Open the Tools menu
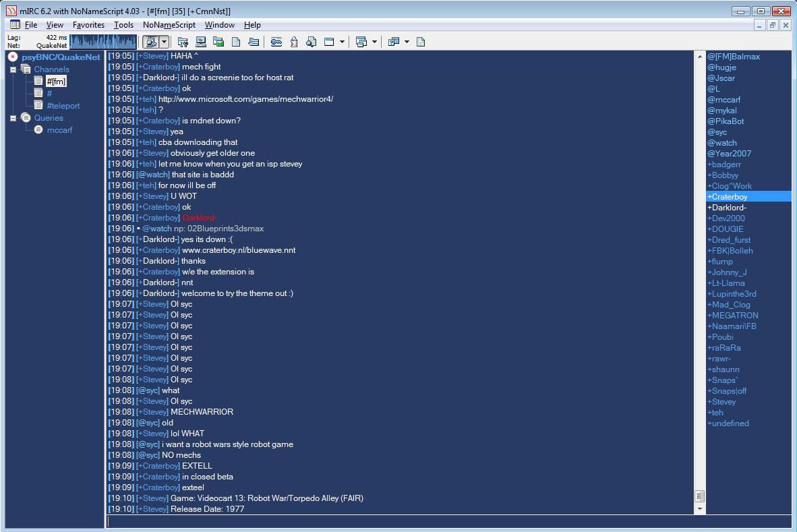The image size is (797, 532). coord(123,25)
